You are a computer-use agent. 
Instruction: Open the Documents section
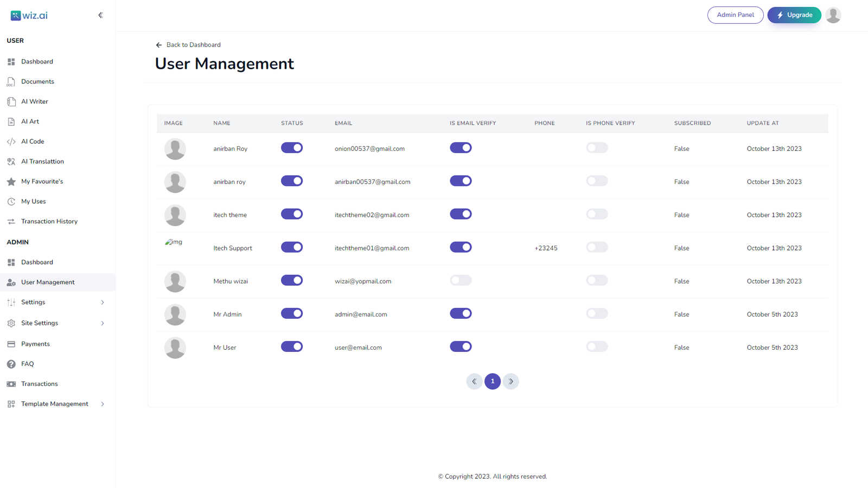click(37, 81)
